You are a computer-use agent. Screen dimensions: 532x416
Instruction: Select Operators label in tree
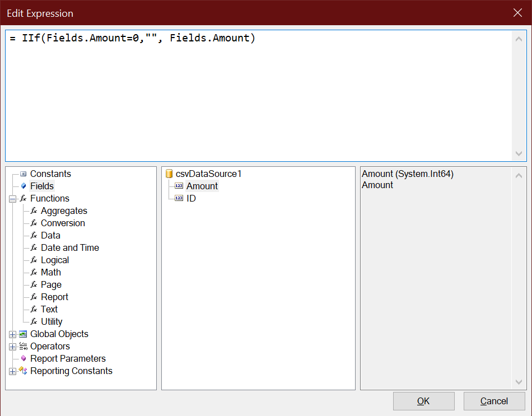(50, 346)
